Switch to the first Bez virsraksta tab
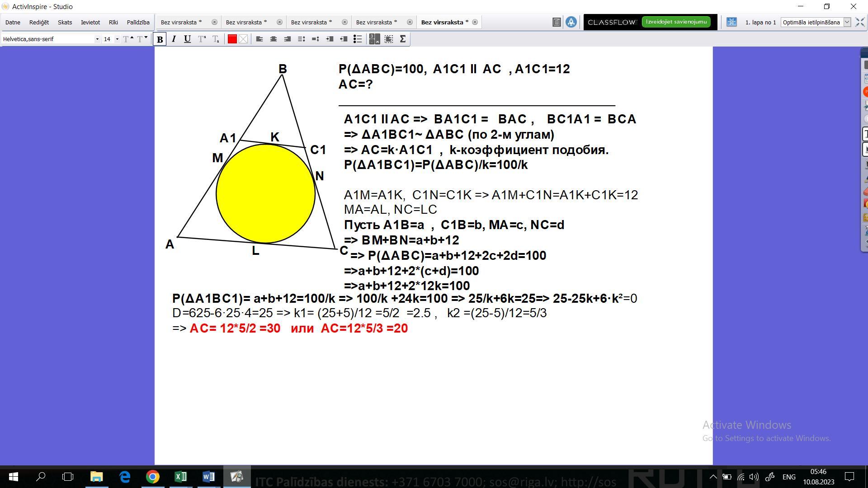This screenshot has width=868, height=488. coord(181,22)
